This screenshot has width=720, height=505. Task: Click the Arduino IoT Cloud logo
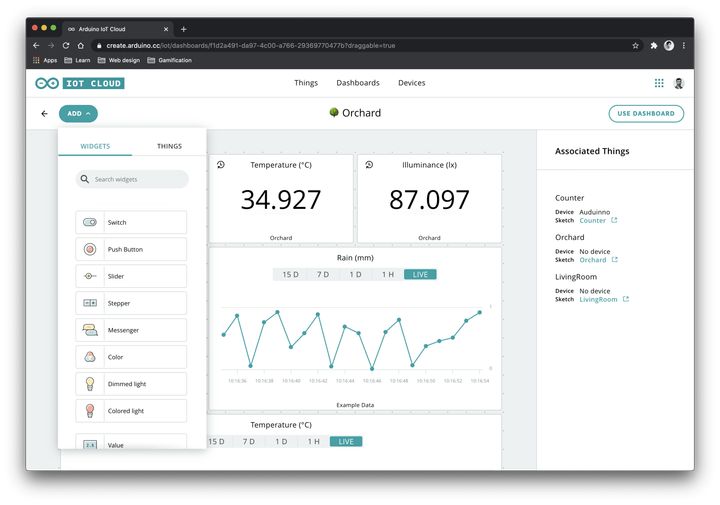(x=80, y=83)
